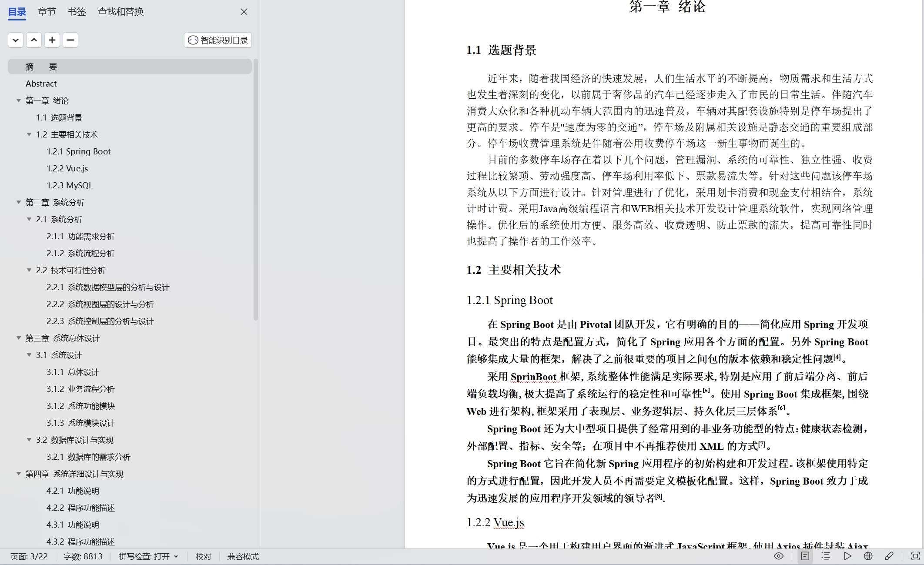Click the eye protection mode icon

[x=779, y=556]
